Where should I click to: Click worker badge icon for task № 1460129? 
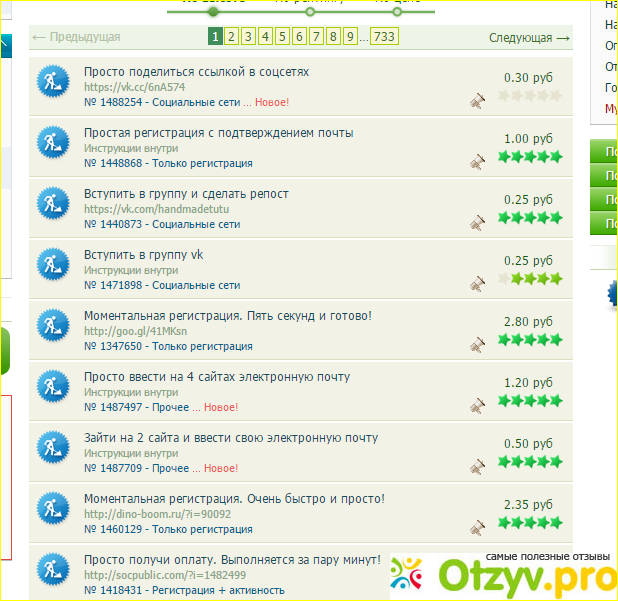click(x=51, y=511)
